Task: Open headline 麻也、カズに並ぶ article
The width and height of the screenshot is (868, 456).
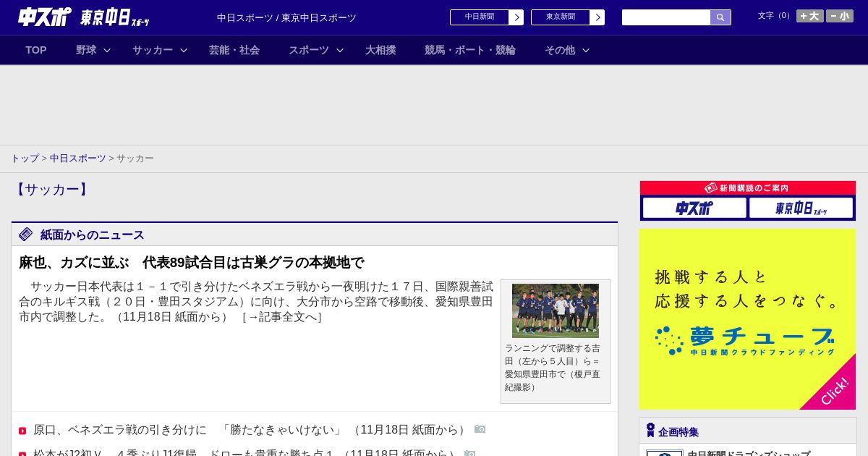Action: click(x=192, y=263)
